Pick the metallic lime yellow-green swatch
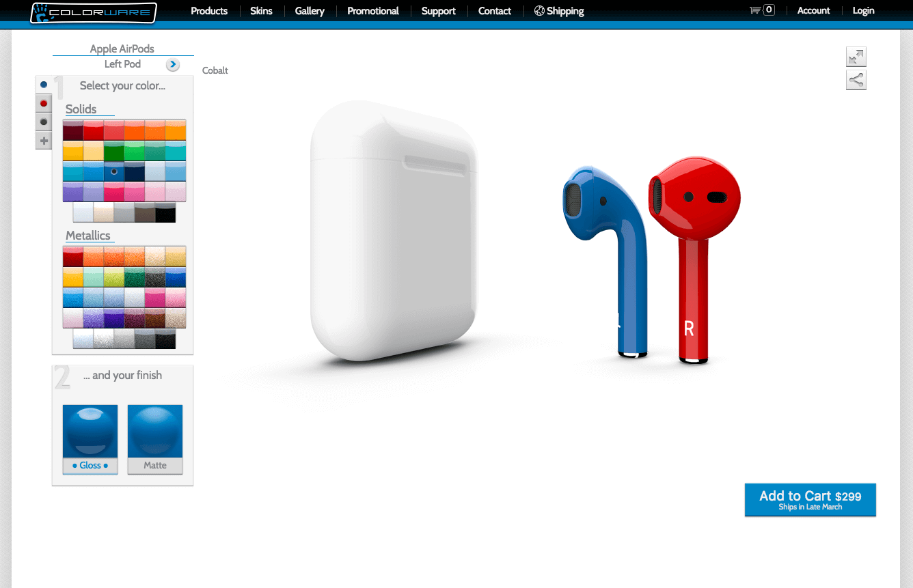 tap(114, 277)
